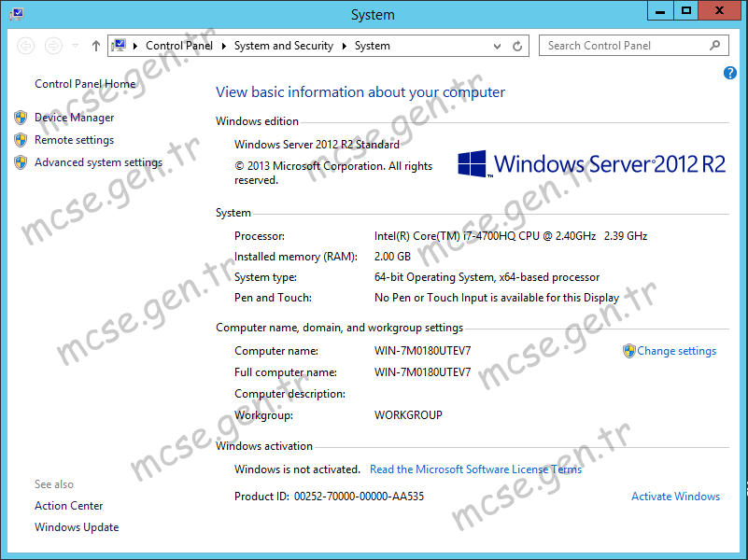Click the WORKGROUP value
Viewport: 748px width, 560px height.
(408, 415)
